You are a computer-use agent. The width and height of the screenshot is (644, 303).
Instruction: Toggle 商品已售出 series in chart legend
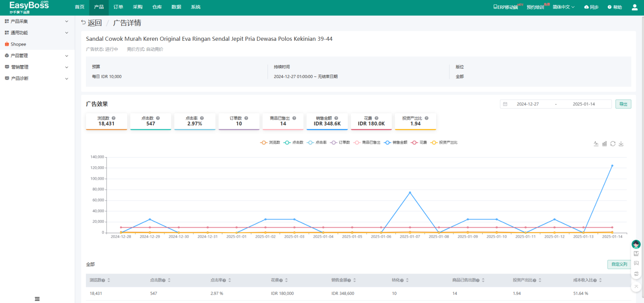coord(367,142)
